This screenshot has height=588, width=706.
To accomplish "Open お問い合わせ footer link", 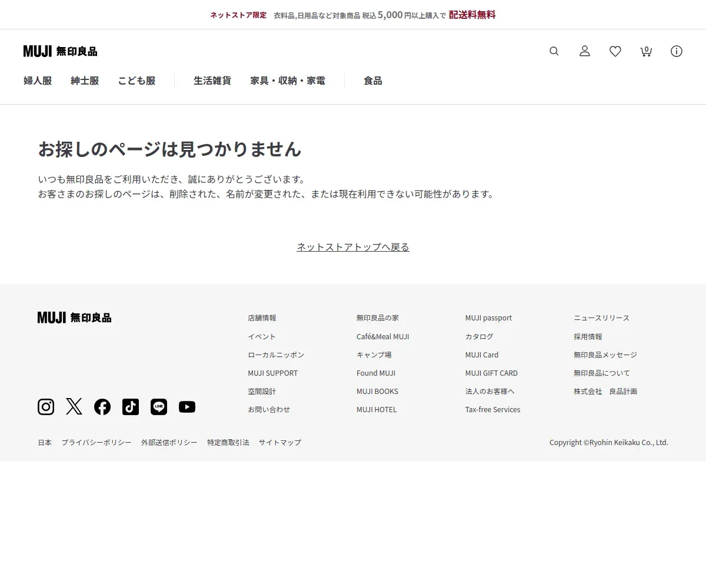I will (x=269, y=409).
